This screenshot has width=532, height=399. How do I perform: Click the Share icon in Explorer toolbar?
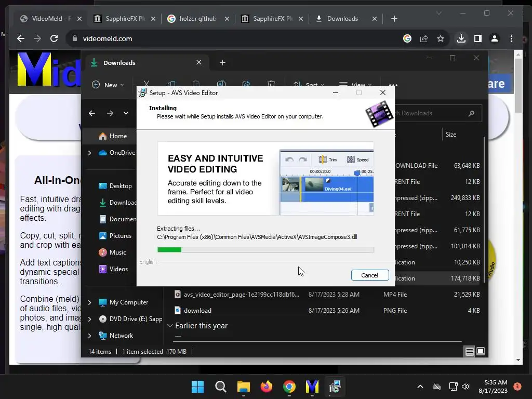point(246,84)
